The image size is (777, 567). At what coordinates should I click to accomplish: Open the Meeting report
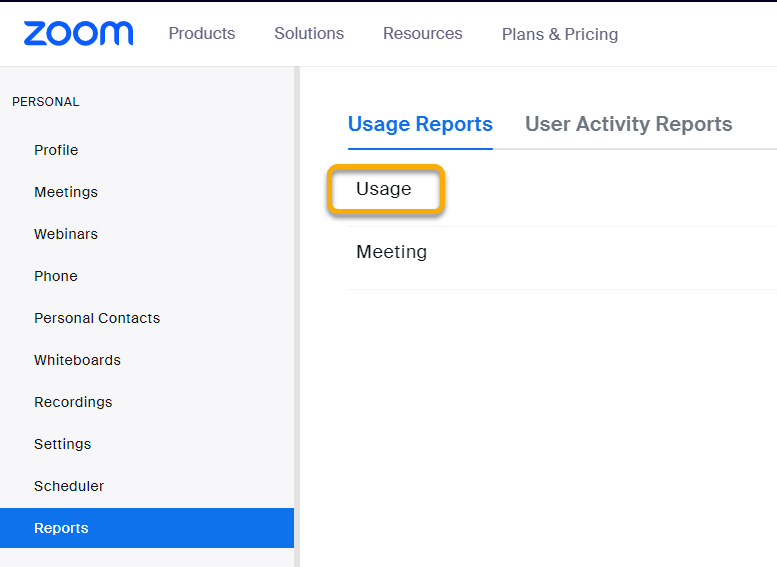point(391,252)
